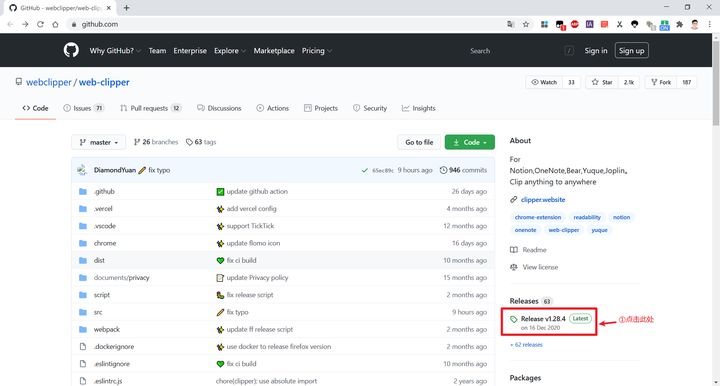
Task: Open the green Code dropdown
Action: click(470, 142)
